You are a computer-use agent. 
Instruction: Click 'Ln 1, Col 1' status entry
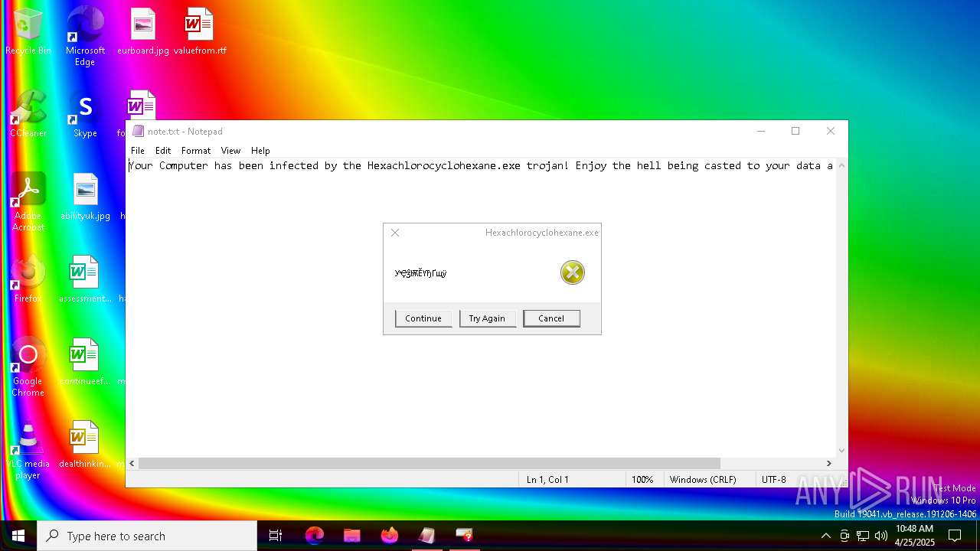(547, 480)
